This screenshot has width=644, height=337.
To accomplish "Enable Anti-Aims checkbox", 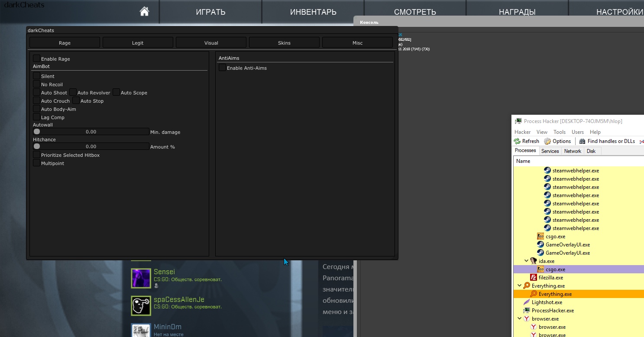I will pos(223,68).
